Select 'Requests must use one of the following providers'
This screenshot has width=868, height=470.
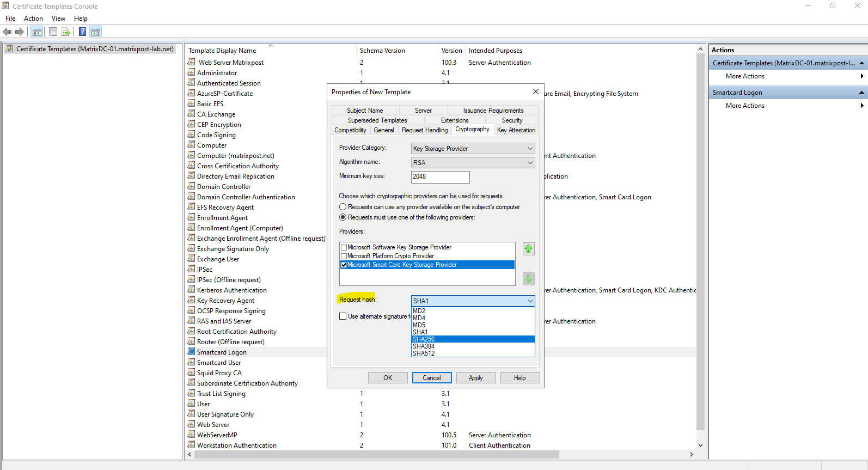point(343,217)
